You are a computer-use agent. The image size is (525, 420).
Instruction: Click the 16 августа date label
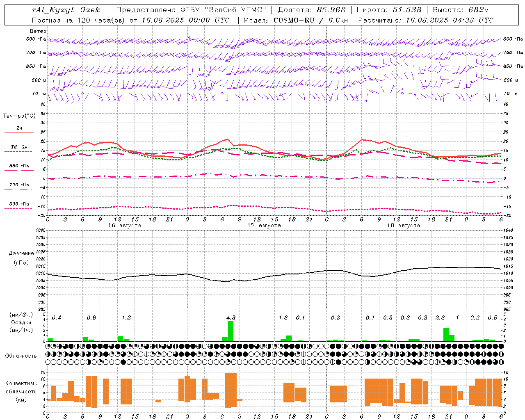(125, 226)
